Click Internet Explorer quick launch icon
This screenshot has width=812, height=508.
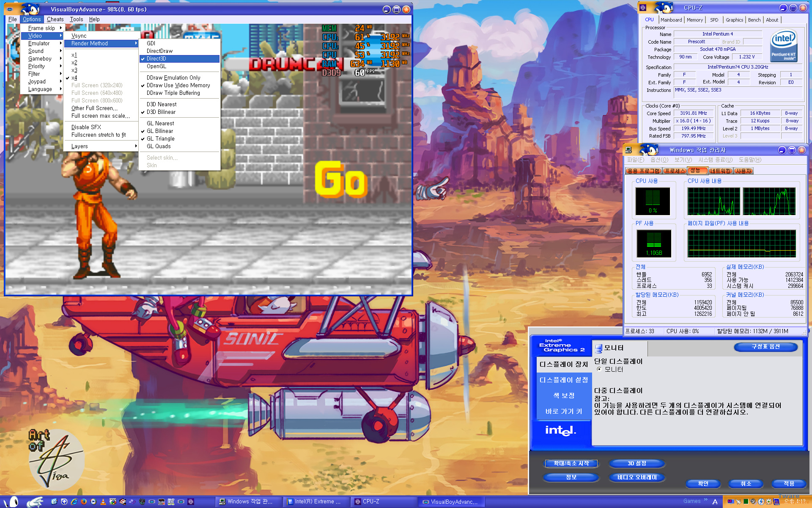[74, 502]
